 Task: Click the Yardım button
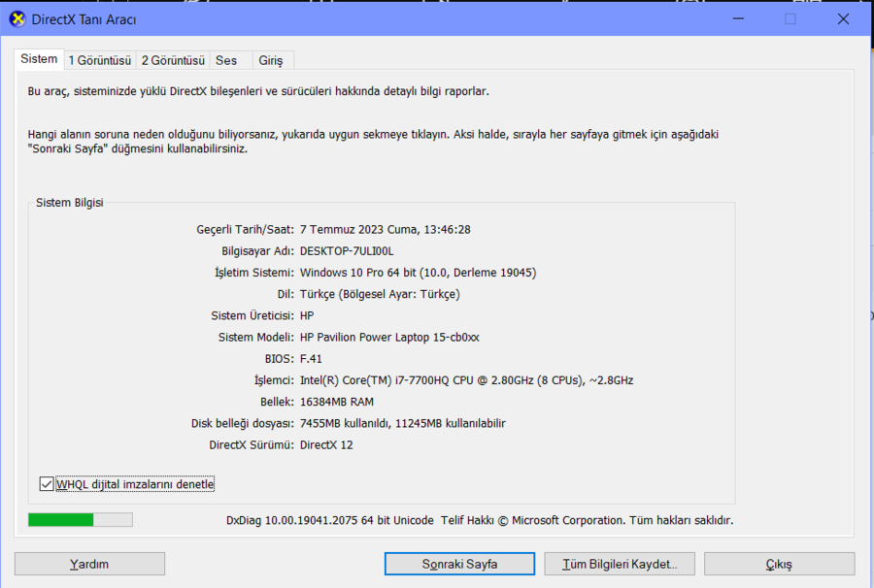[x=89, y=564]
